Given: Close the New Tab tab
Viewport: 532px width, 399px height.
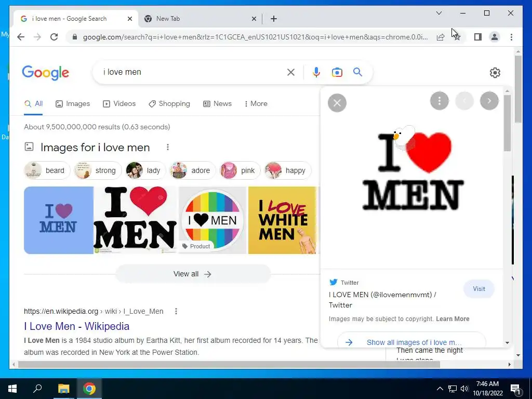Looking at the screenshot, I should point(254,19).
